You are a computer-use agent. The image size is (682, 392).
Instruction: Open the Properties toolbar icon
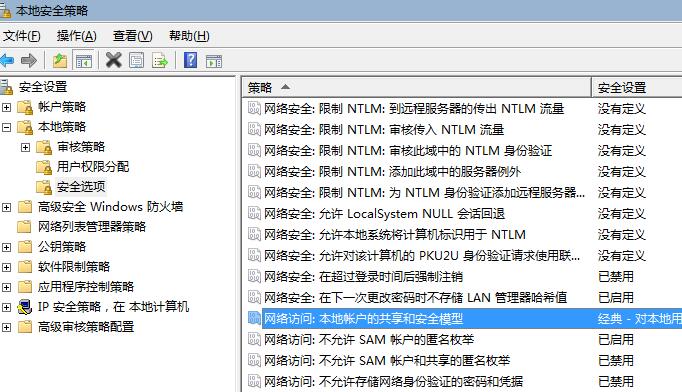tap(137, 60)
